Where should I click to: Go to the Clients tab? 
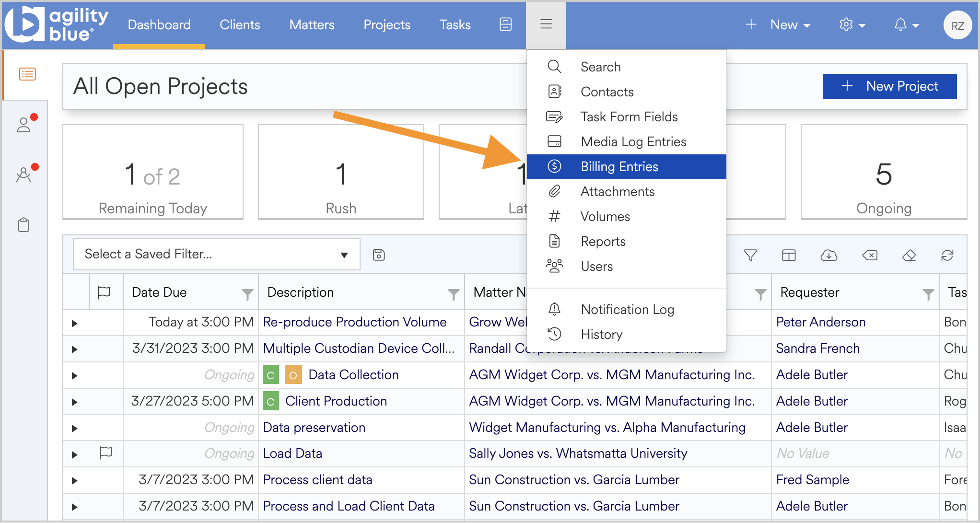[240, 24]
